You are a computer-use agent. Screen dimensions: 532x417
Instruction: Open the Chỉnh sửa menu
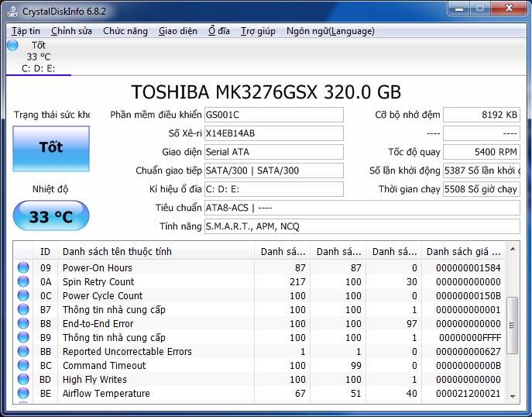point(71,31)
